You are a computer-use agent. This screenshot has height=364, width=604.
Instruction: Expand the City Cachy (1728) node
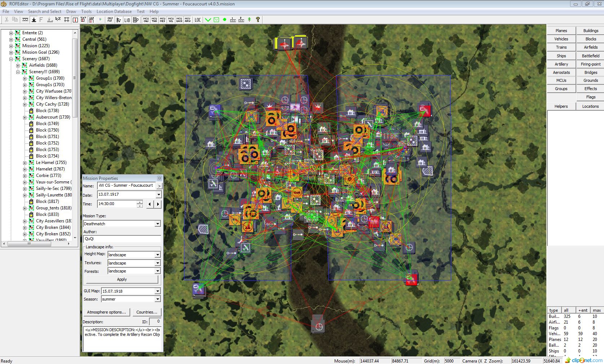tap(25, 104)
